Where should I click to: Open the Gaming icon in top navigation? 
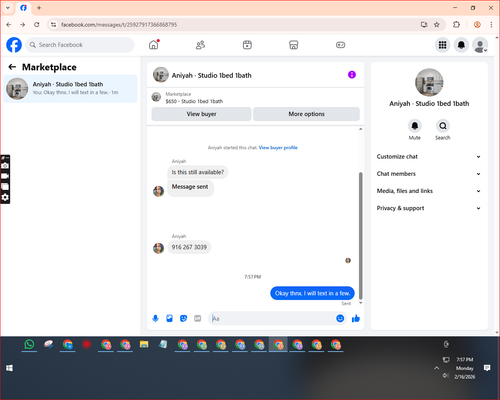(340, 45)
